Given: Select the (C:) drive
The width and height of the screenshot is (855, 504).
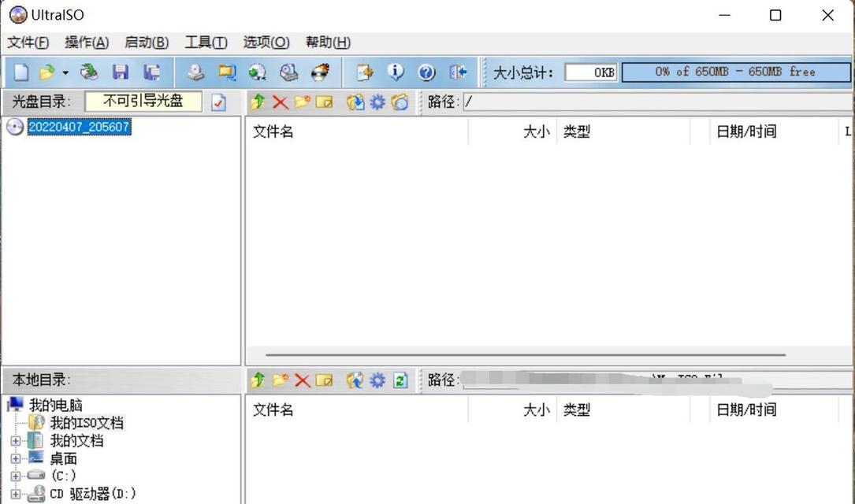Looking at the screenshot, I should coord(64,476).
